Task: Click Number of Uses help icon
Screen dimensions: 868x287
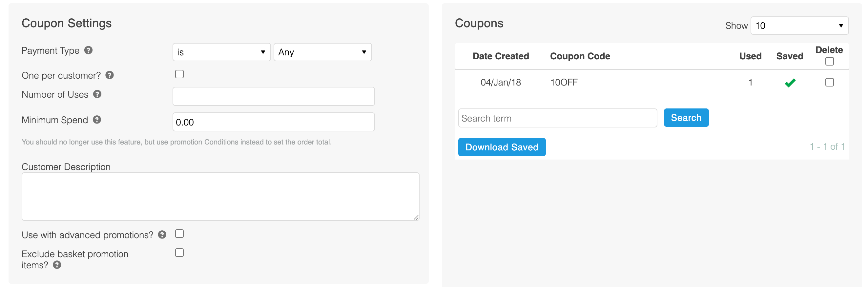Action: (x=97, y=94)
